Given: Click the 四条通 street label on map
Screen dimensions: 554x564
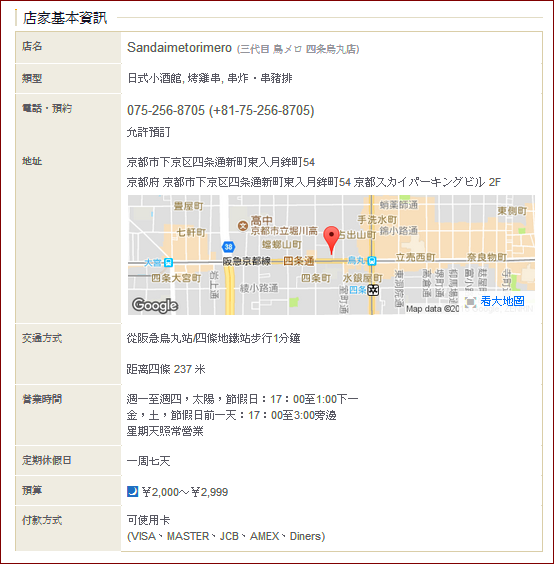Looking at the screenshot, I should pos(298,261).
